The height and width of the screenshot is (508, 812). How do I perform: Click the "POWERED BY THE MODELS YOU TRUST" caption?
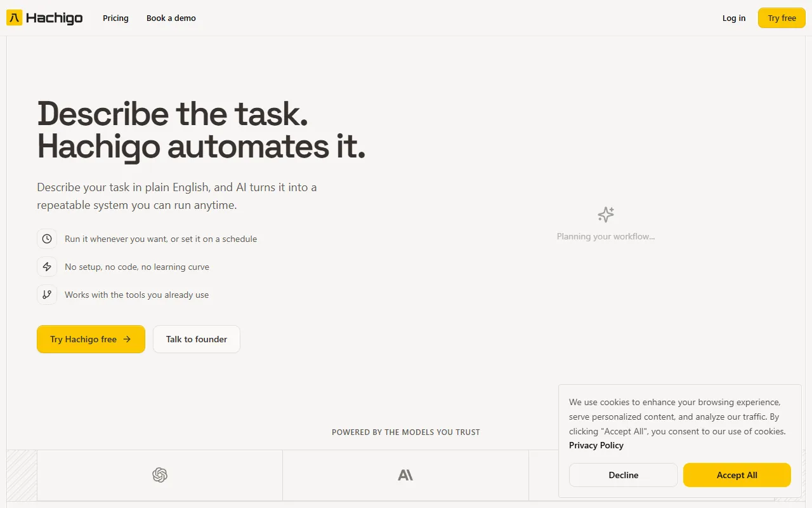click(406, 432)
